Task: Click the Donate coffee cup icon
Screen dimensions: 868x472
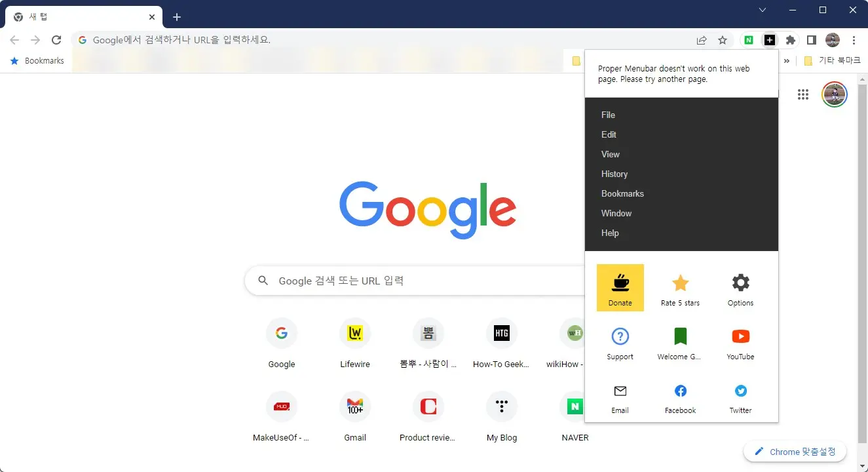Action: 620,283
